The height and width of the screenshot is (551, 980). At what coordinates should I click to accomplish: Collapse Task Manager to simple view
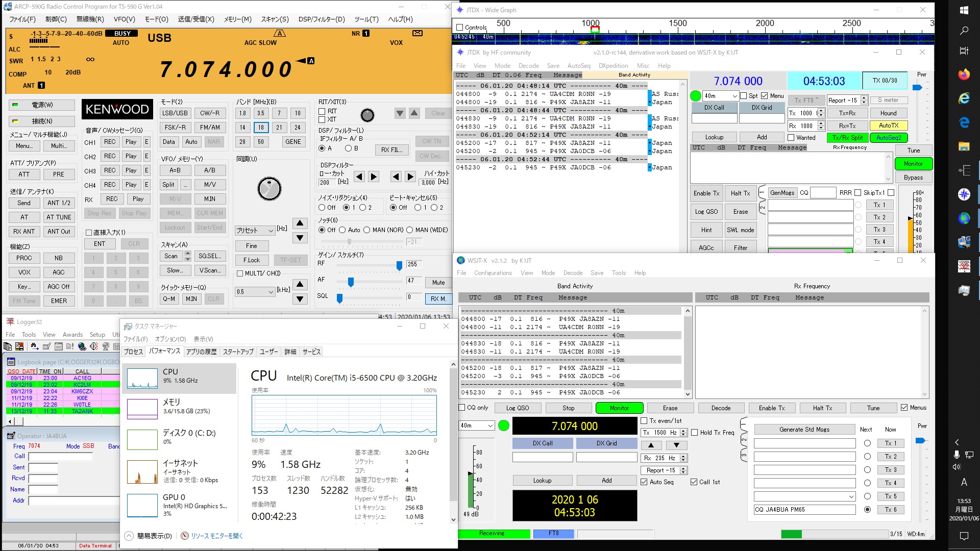coord(149,536)
